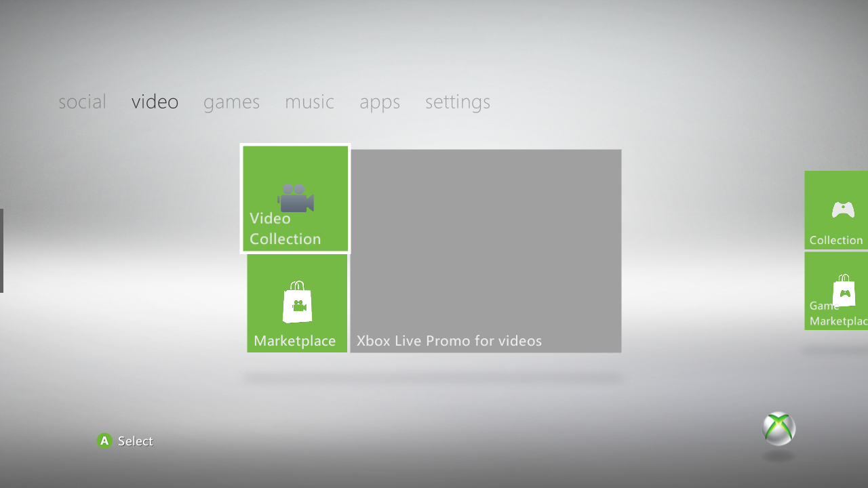
Task: Open the Game Marketplace tile
Action: [x=836, y=291]
